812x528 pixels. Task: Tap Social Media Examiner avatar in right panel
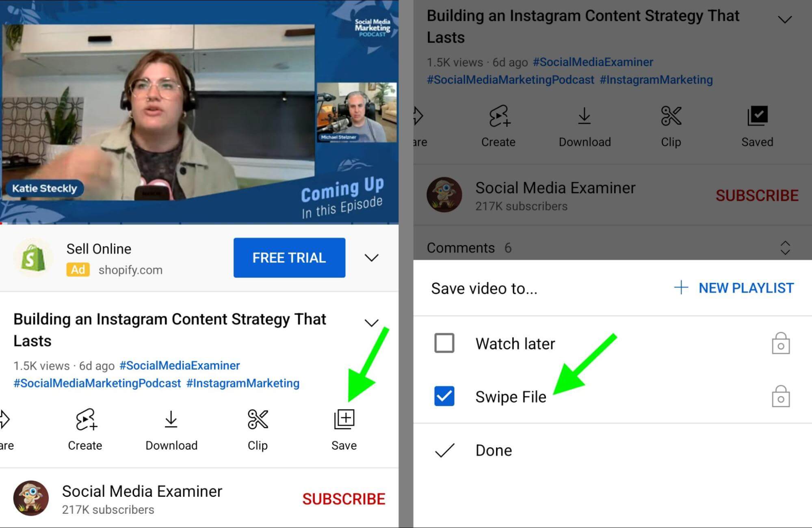pyautogui.click(x=444, y=195)
